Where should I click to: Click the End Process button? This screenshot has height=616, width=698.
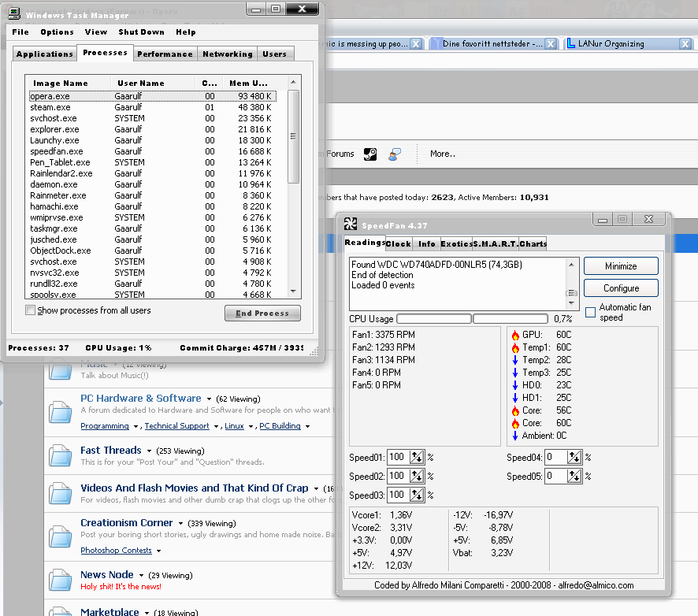pos(262,314)
